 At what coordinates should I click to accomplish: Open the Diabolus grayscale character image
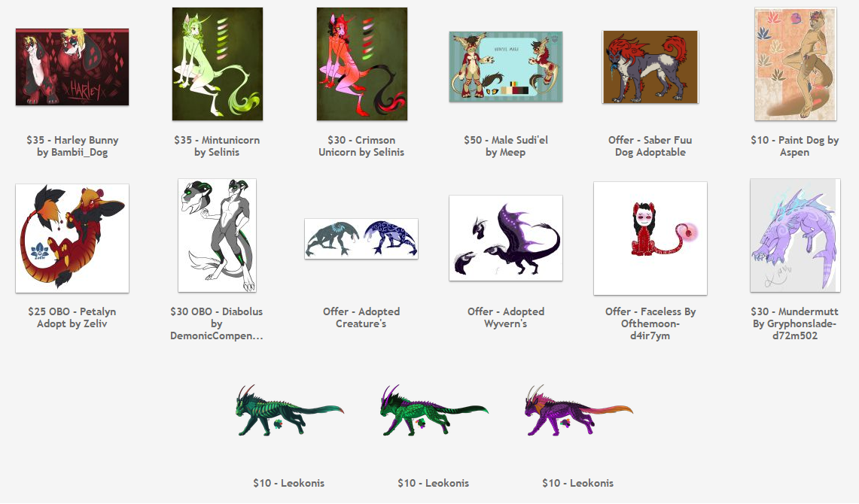pyautogui.click(x=217, y=235)
